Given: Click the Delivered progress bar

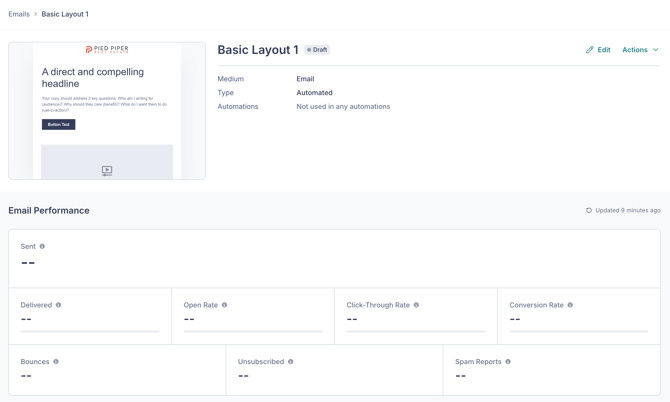Looking at the screenshot, I should point(90,331).
